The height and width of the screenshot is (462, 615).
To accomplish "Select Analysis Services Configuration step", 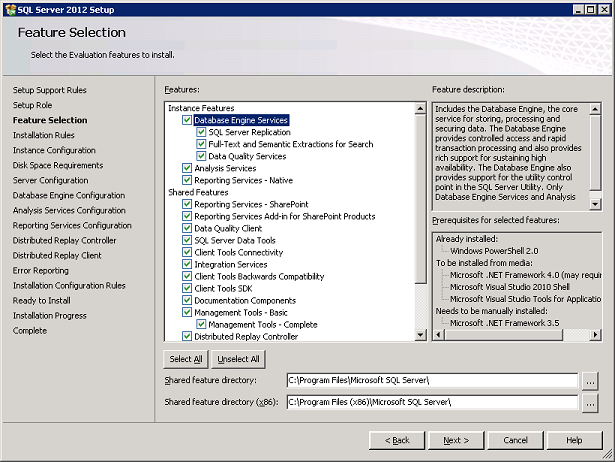I will [69, 211].
